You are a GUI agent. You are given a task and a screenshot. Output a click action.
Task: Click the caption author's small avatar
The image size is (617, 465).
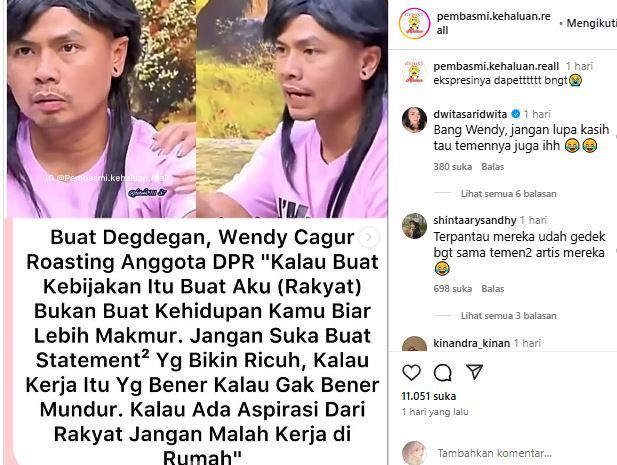(414, 72)
